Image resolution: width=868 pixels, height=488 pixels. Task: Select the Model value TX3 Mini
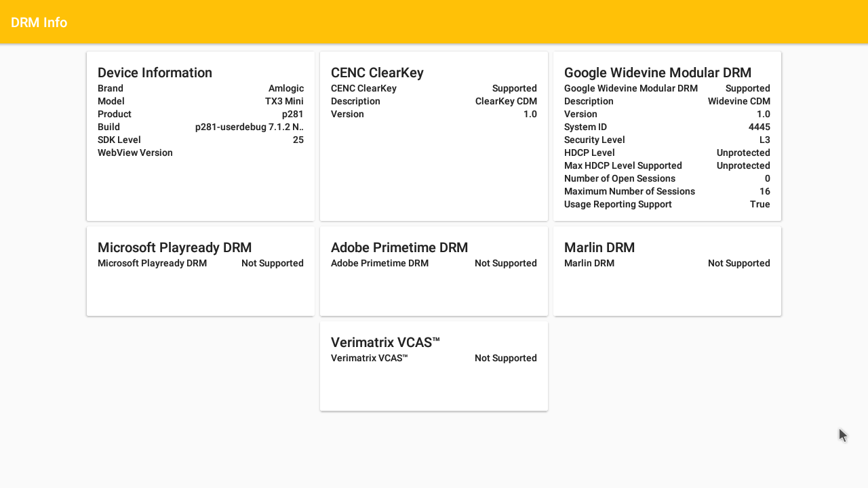[x=284, y=101]
